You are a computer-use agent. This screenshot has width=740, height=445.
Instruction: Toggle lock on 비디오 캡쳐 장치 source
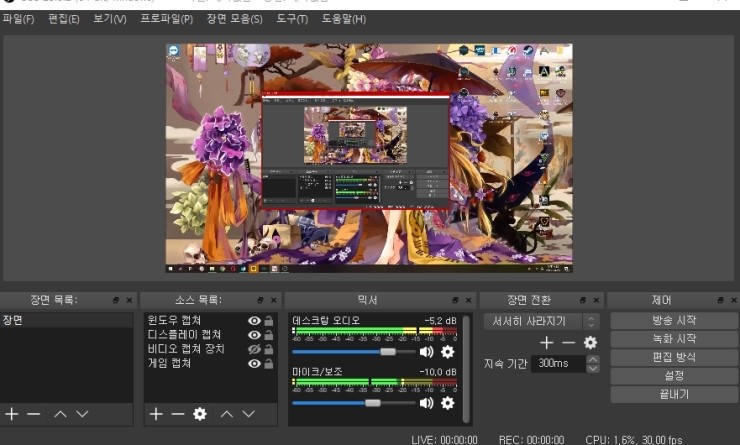tap(269, 349)
